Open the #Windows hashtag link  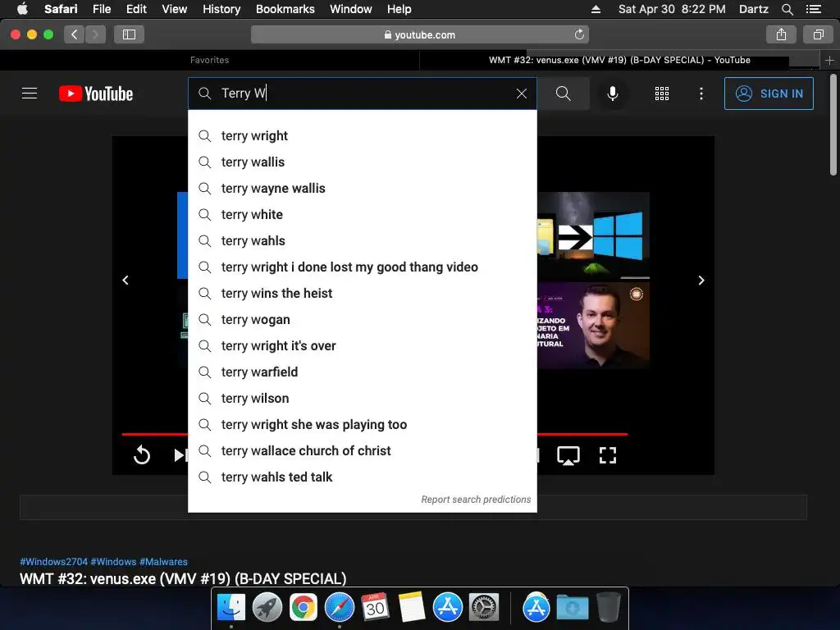tap(113, 561)
